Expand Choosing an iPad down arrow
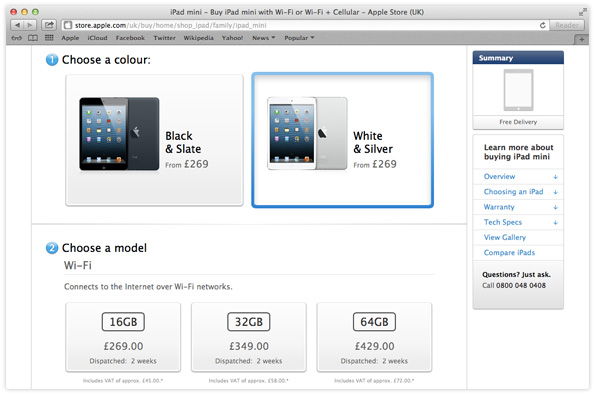The width and height of the screenshot is (596, 401). coord(555,192)
